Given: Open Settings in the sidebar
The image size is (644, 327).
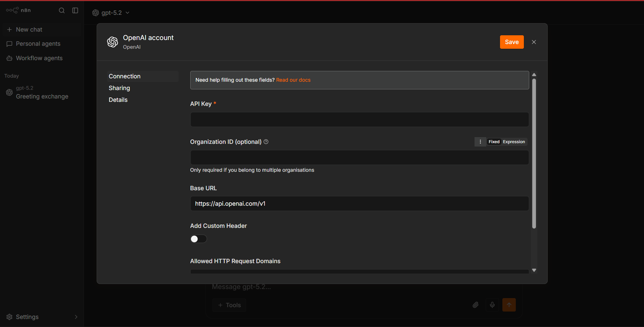Looking at the screenshot, I should tap(41, 317).
